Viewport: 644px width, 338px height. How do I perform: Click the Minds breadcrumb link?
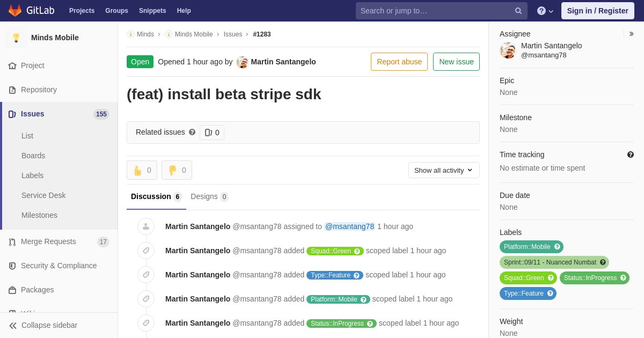[145, 34]
